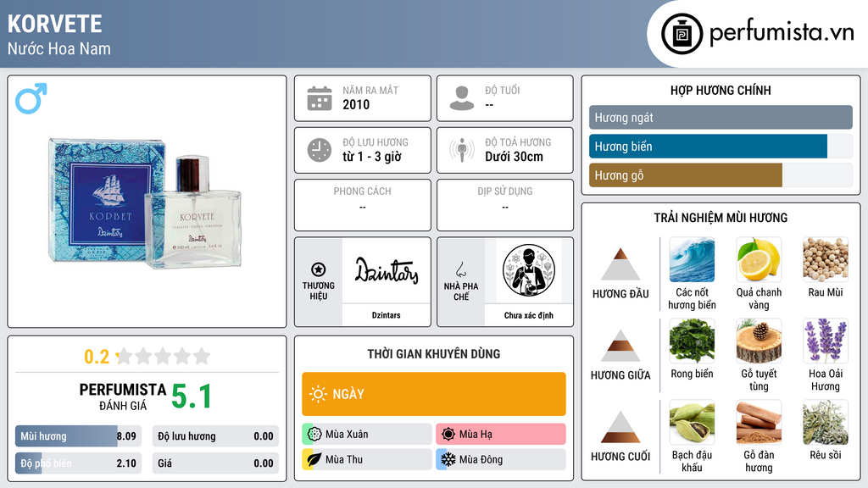This screenshot has height=488, width=868.
Task: Select the Mùa Đông season box
Action: [500, 459]
